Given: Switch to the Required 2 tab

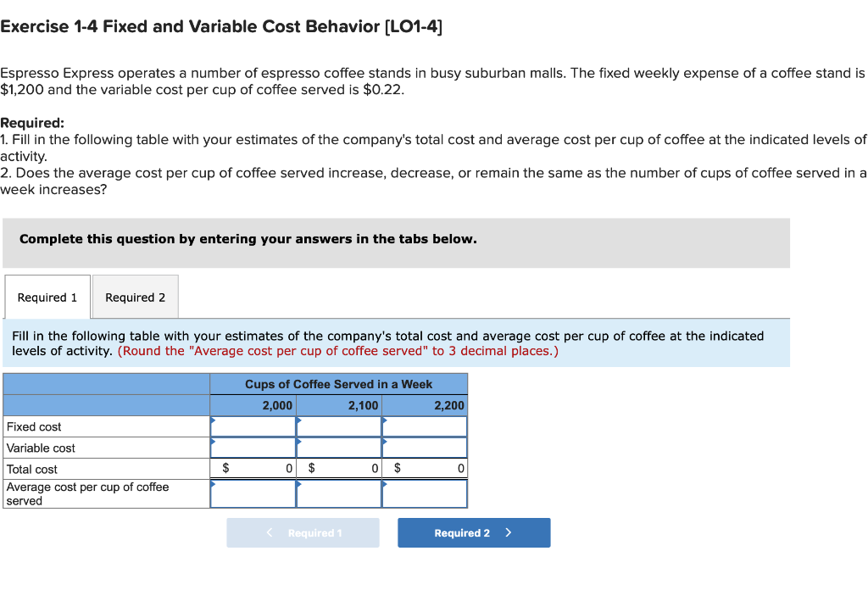Looking at the screenshot, I should 135,297.
